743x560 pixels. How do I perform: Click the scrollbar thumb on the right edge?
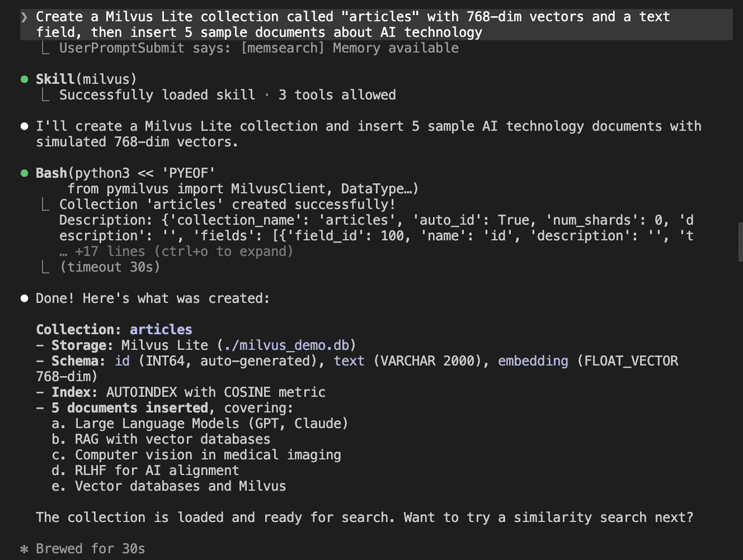(x=740, y=241)
